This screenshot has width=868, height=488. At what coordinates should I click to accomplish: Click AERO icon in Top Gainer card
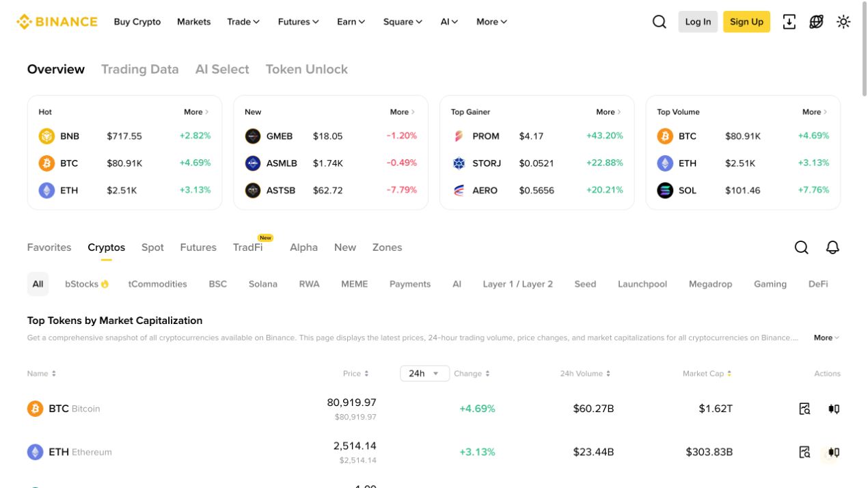tap(459, 191)
